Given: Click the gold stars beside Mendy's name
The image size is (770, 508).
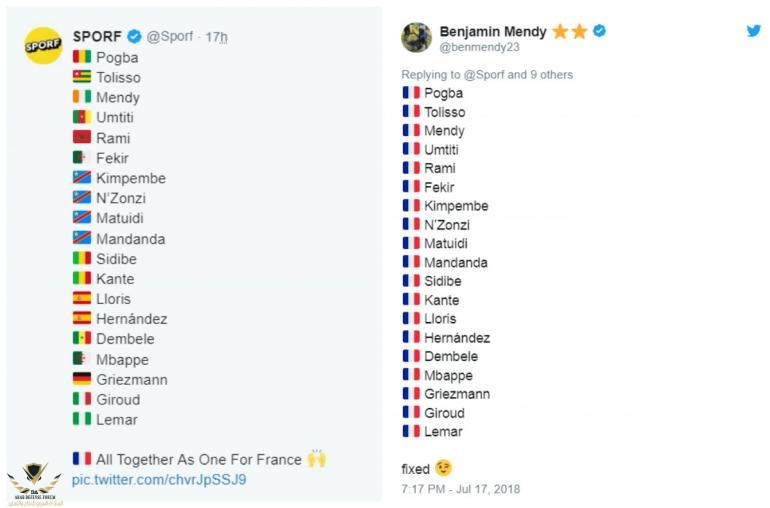Looking at the screenshot, I should pyautogui.click(x=569, y=31).
